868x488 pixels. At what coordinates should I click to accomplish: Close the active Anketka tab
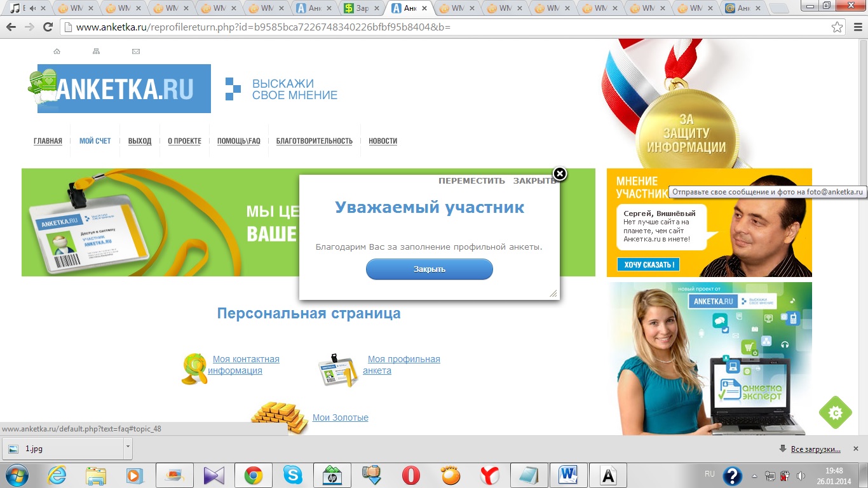point(424,8)
